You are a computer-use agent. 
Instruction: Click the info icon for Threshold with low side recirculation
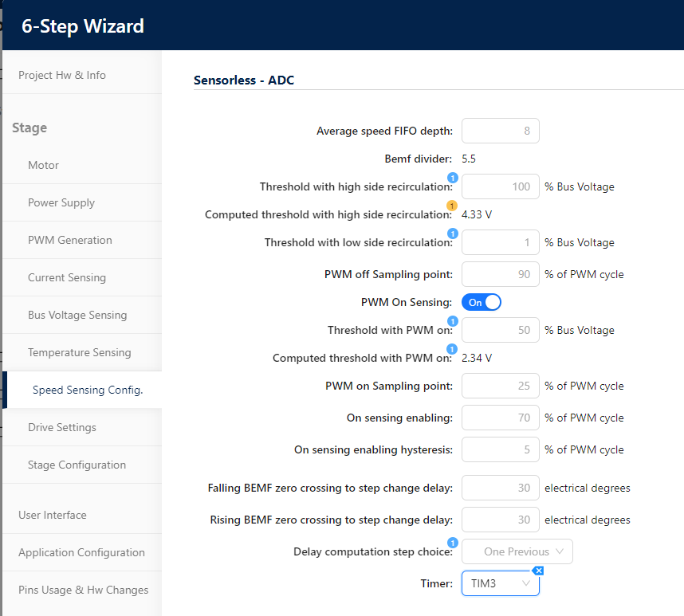tap(453, 233)
